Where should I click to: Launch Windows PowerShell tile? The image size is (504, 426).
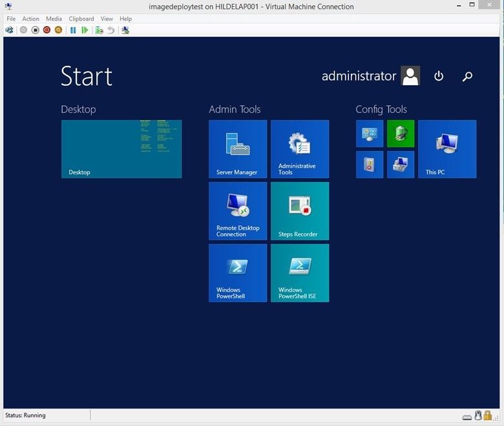point(238,273)
